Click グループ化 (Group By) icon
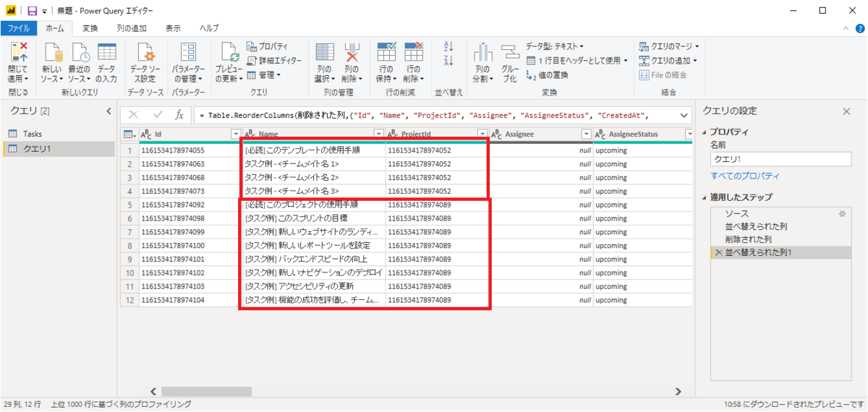 tap(511, 53)
